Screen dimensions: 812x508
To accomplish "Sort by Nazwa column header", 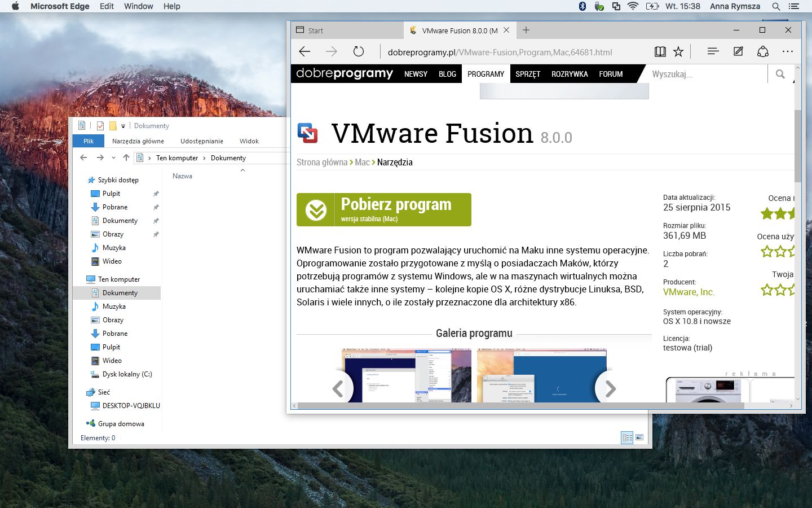I will (x=182, y=176).
